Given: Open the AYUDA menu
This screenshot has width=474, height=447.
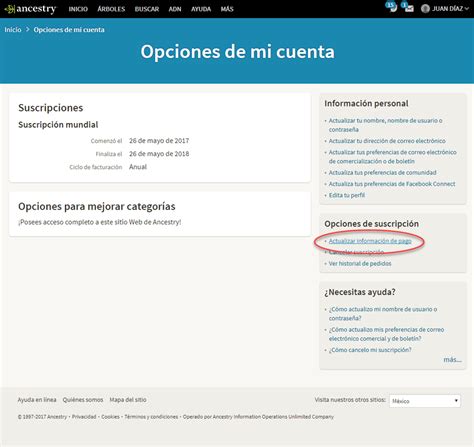Looking at the screenshot, I should click(x=201, y=9).
